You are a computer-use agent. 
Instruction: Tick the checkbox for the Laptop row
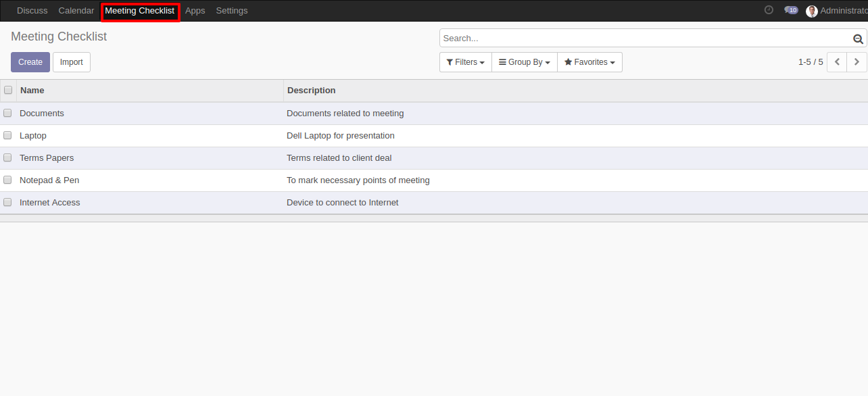tap(7, 135)
